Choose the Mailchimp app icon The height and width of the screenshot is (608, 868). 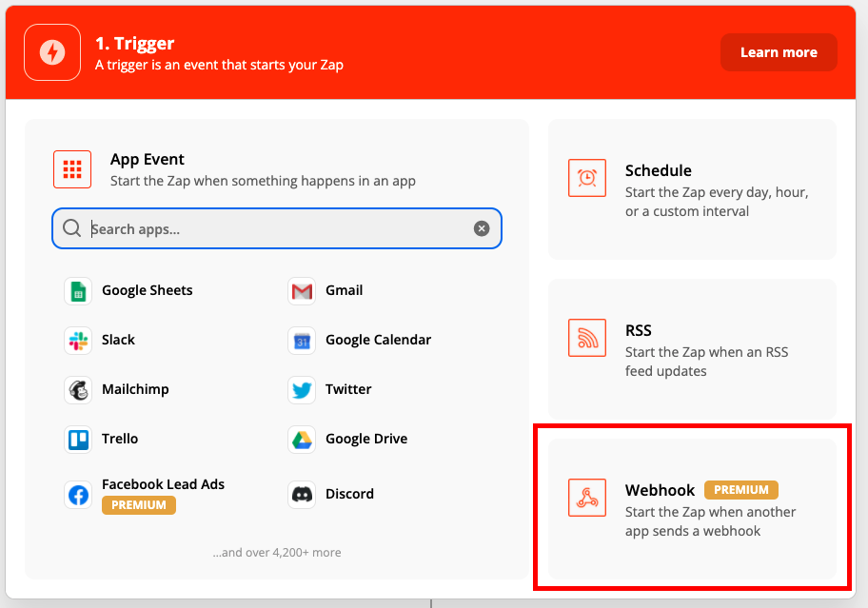(x=78, y=390)
